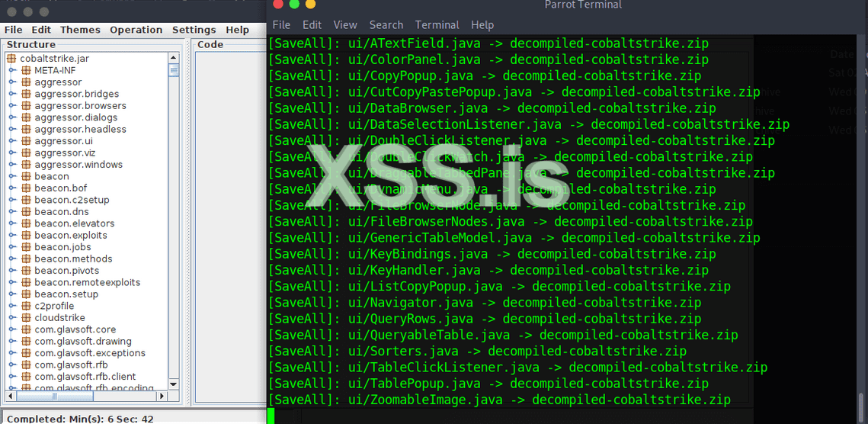Click the beacon package icon

click(x=25, y=176)
